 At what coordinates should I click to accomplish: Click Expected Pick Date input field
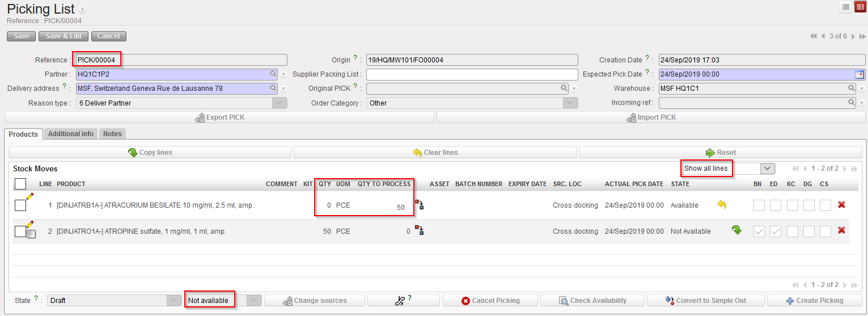pos(756,74)
